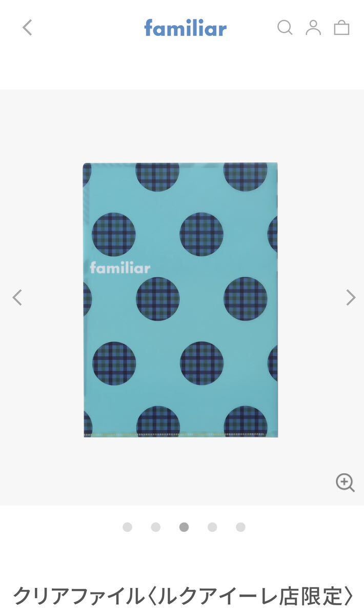Image resolution: width=364 pixels, height=616 pixels.
Task: Select the second carousel dot
Action: [156, 527]
